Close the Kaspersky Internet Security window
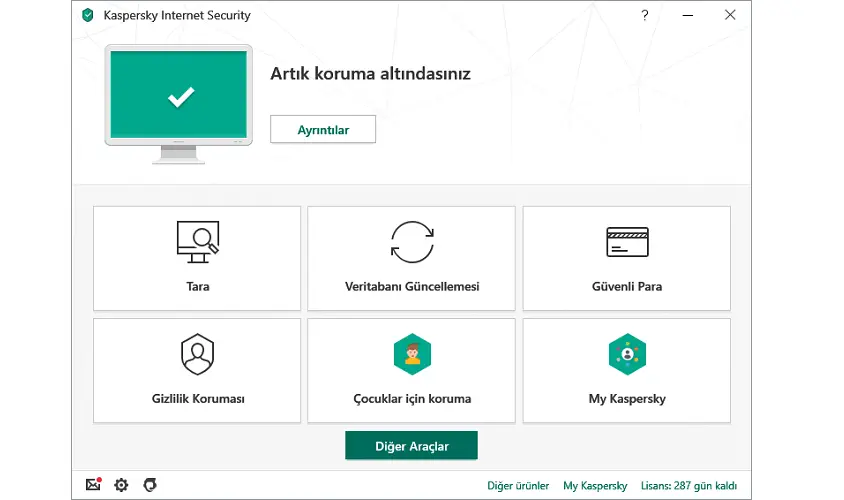This screenshot has height=500, width=844. click(730, 15)
